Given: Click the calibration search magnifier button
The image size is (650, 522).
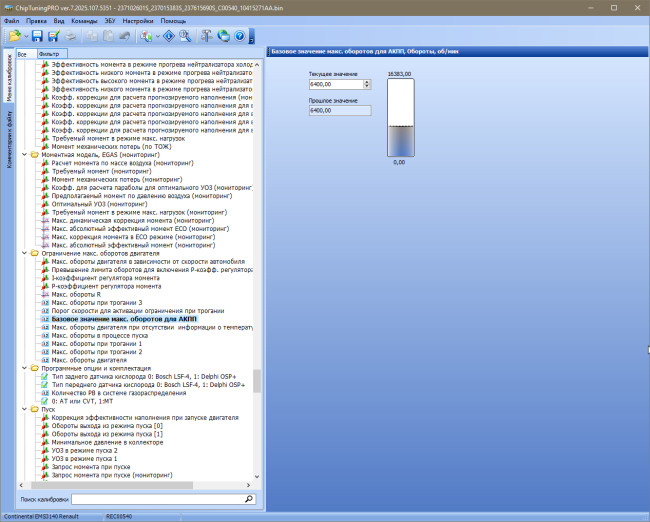Looking at the screenshot, I should coord(249,499).
